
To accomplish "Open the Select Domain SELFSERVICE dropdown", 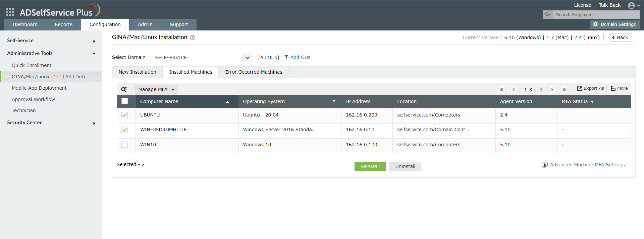I will point(202,58).
